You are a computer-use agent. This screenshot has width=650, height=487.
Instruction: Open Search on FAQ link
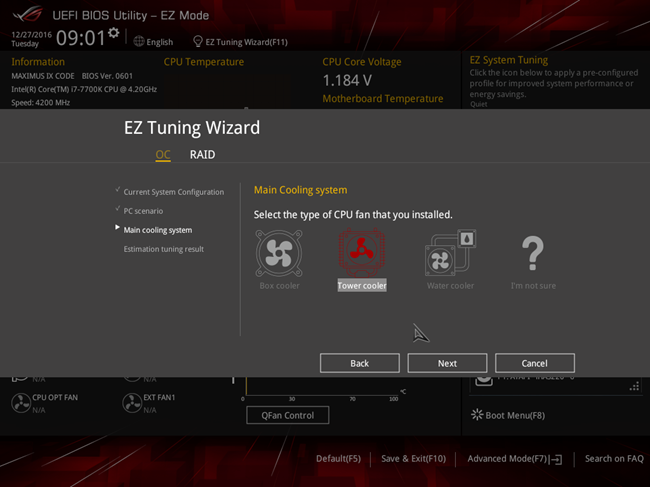pos(614,458)
